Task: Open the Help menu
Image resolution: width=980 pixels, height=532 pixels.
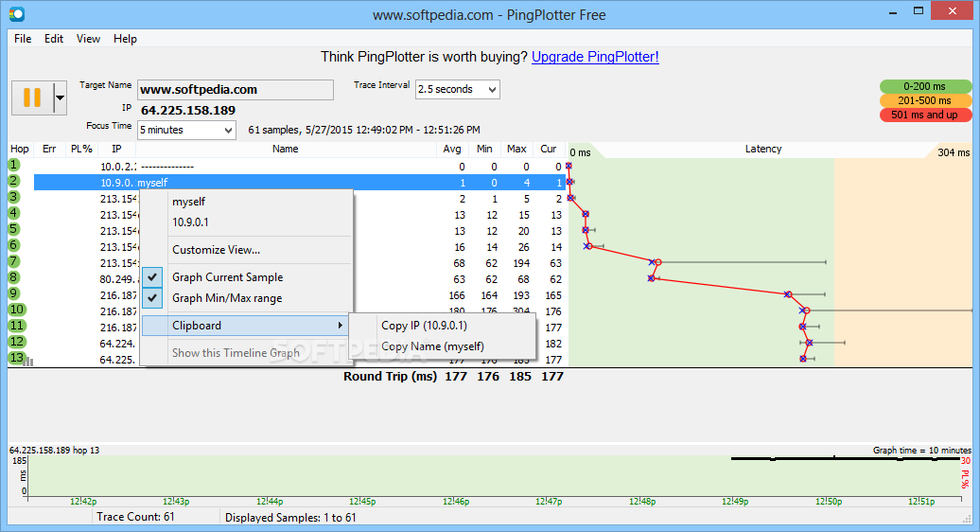Action: point(125,39)
